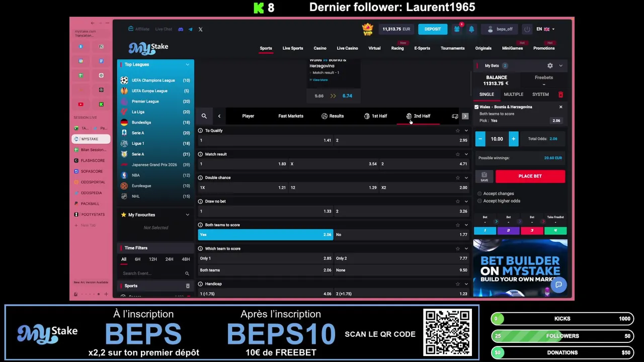
Task: Open the notifications bell icon
Action: pos(471,29)
